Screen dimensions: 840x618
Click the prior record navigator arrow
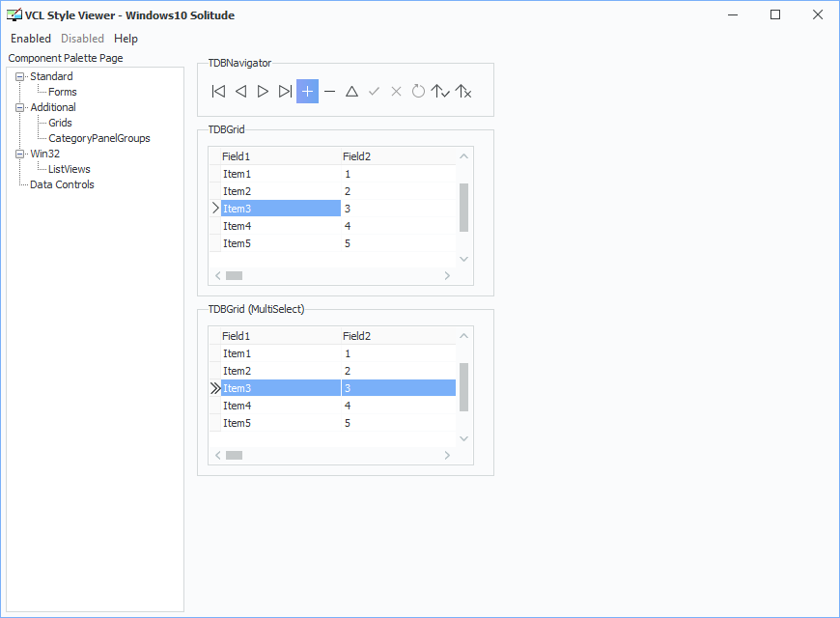pyautogui.click(x=241, y=91)
